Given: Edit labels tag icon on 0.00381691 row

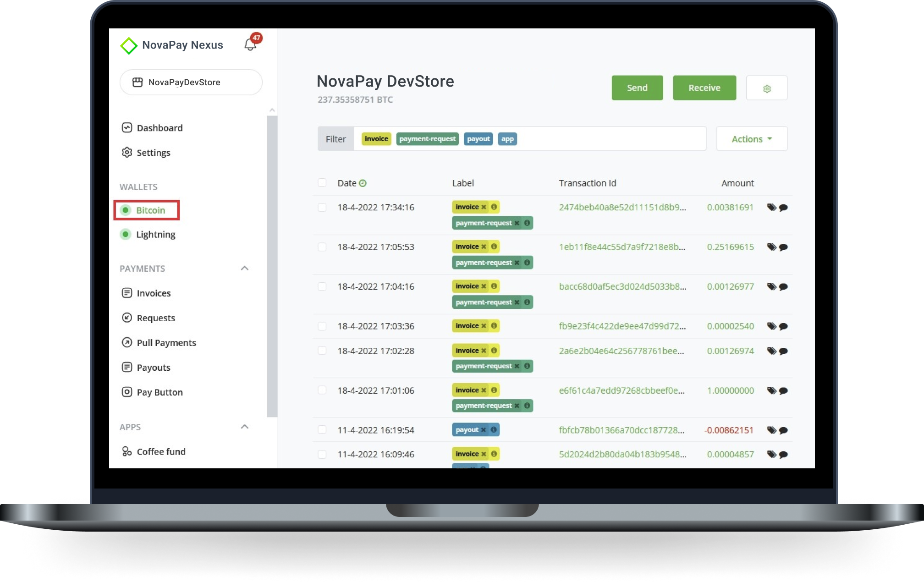Looking at the screenshot, I should [x=772, y=208].
